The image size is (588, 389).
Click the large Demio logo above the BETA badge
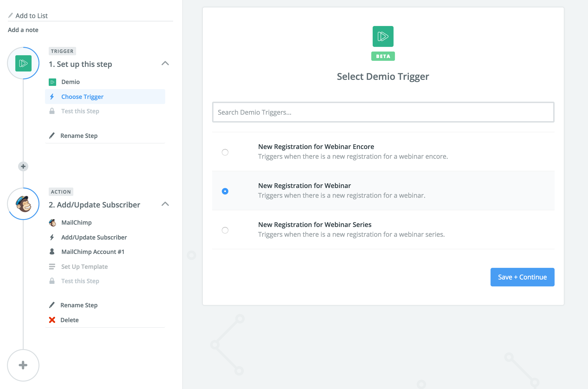point(383,36)
